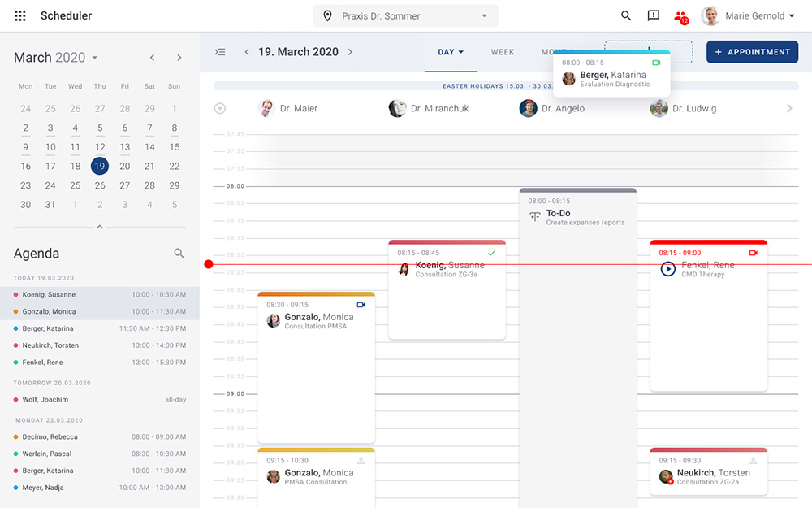
Task: Open Marie Gernold user menu
Action: tap(747, 15)
